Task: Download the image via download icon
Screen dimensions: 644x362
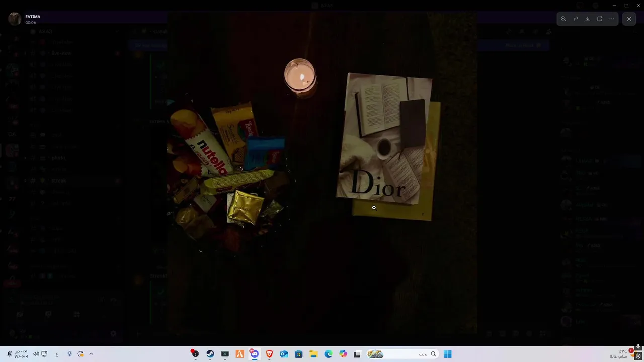Action: tap(588, 19)
